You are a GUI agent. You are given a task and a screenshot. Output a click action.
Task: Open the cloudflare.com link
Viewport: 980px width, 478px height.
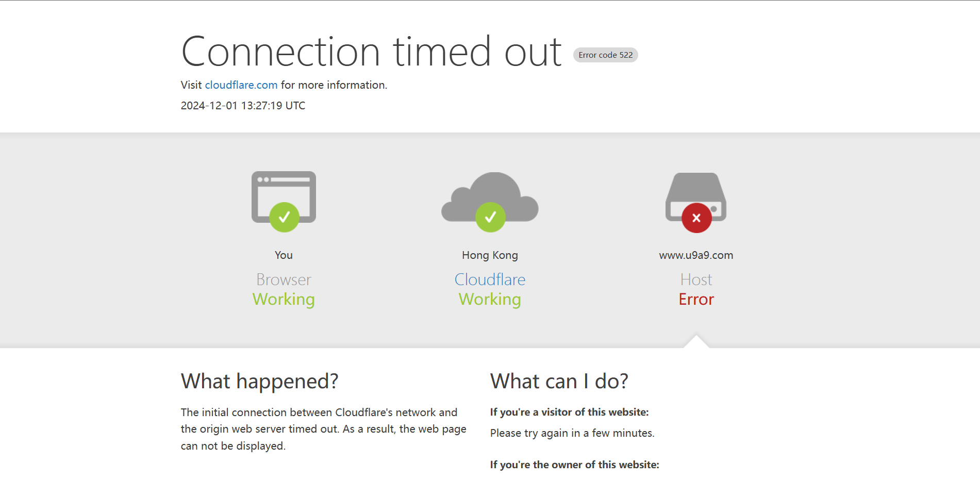[241, 85]
